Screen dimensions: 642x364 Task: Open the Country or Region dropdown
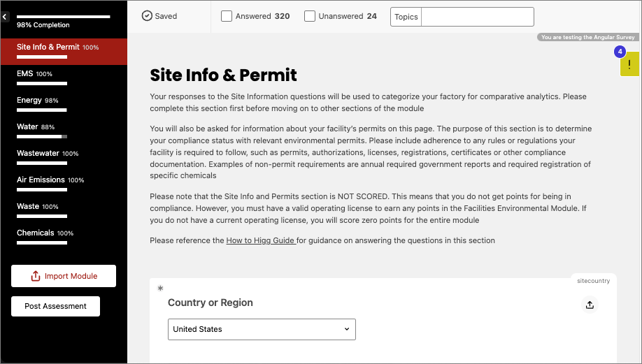click(x=262, y=329)
